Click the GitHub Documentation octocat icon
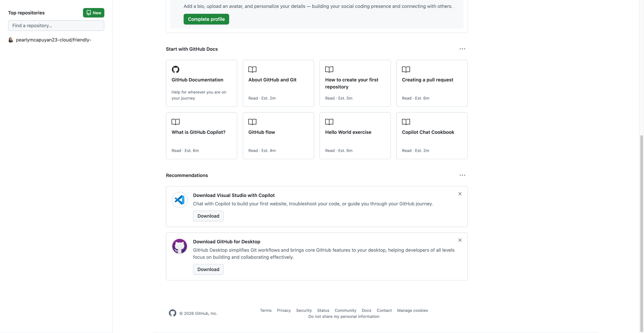This screenshot has width=644, height=333. (x=176, y=69)
